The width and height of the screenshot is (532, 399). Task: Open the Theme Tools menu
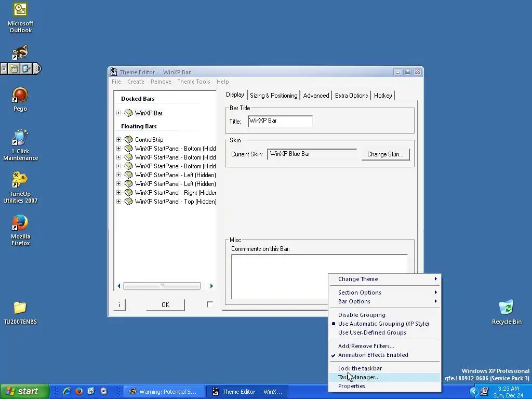click(194, 82)
